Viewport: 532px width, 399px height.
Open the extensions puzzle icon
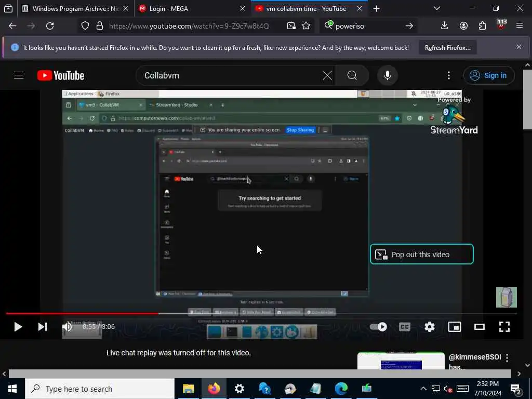coord(482,26)
